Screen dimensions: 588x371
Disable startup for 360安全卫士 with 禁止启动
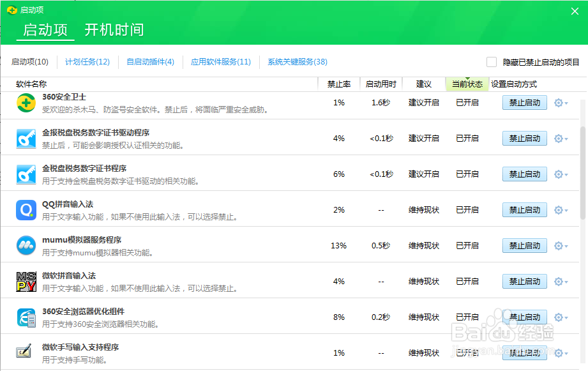[525, 103]
